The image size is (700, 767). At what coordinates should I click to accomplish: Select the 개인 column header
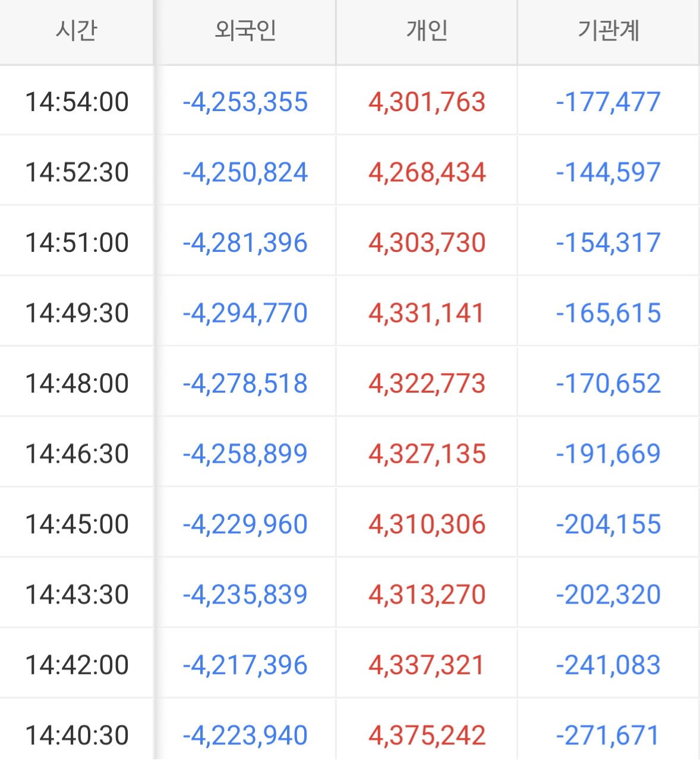tap(427, 30)
